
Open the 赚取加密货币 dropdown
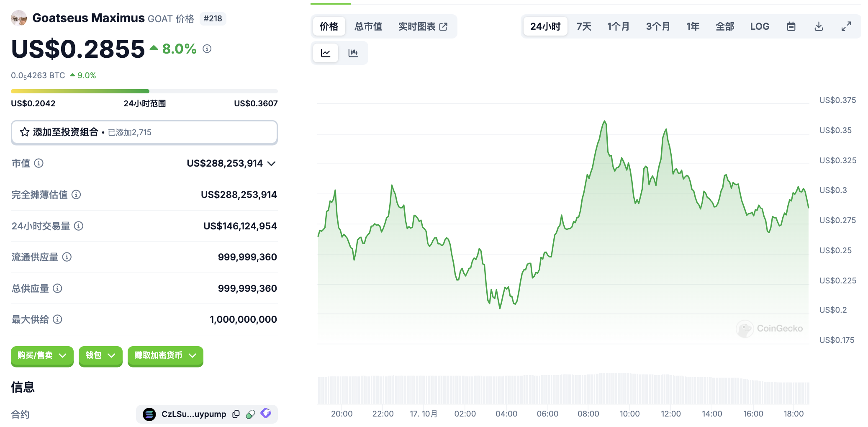165,355
